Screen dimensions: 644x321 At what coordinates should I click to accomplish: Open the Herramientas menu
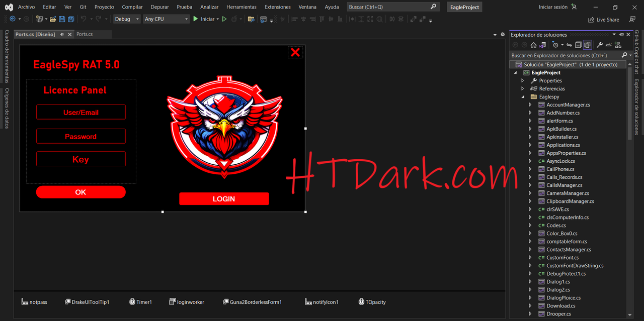coord(242,7)
